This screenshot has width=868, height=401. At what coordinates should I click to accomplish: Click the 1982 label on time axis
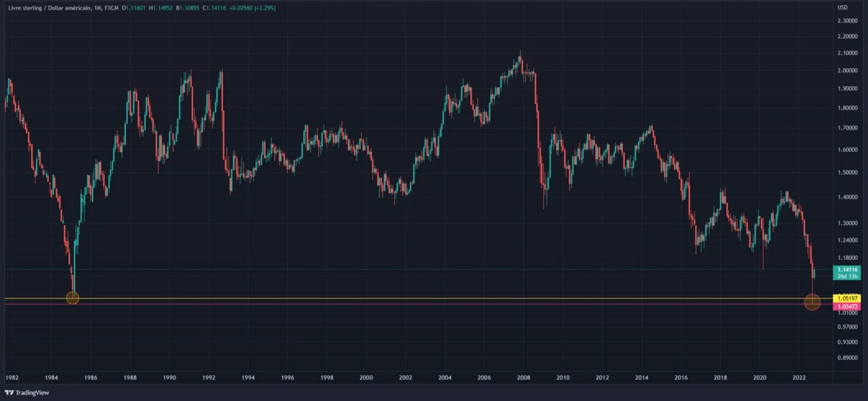coord(12,378)
